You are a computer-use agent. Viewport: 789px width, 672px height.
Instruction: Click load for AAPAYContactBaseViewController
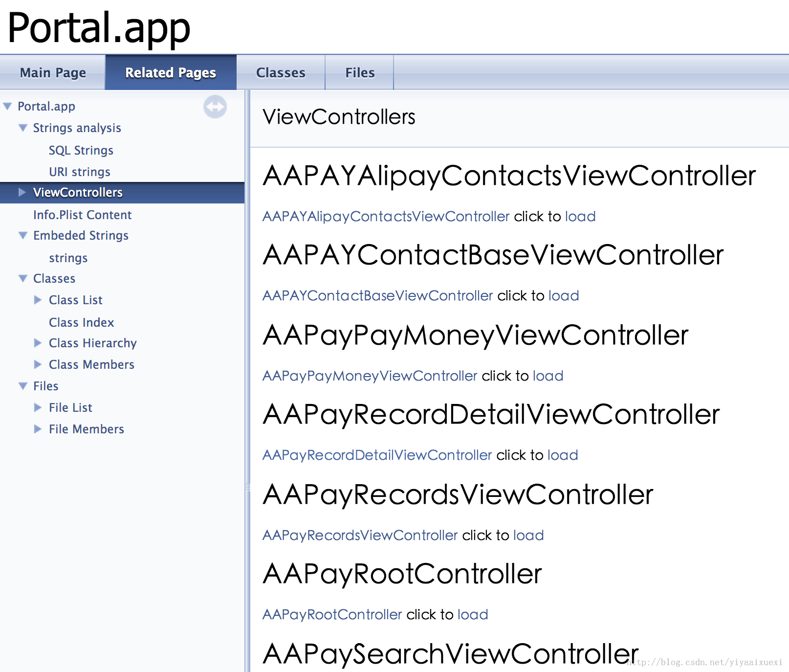(564, 295)
